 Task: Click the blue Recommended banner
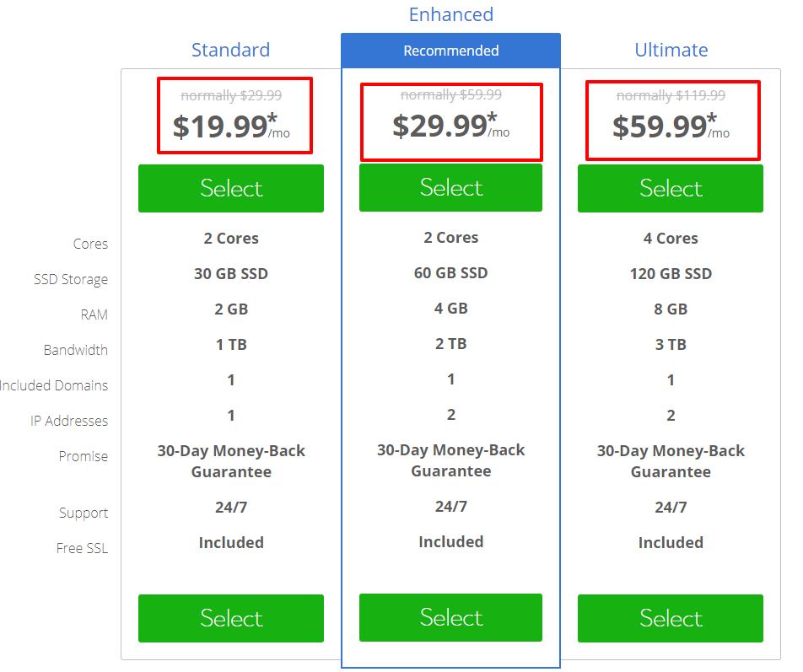click(450, 51)
